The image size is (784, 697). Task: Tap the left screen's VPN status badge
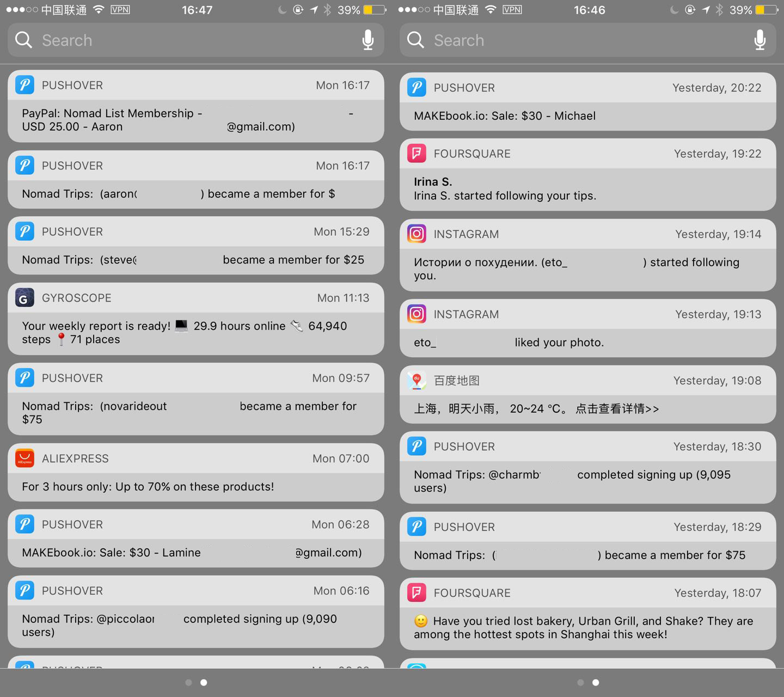coord(120,9)
